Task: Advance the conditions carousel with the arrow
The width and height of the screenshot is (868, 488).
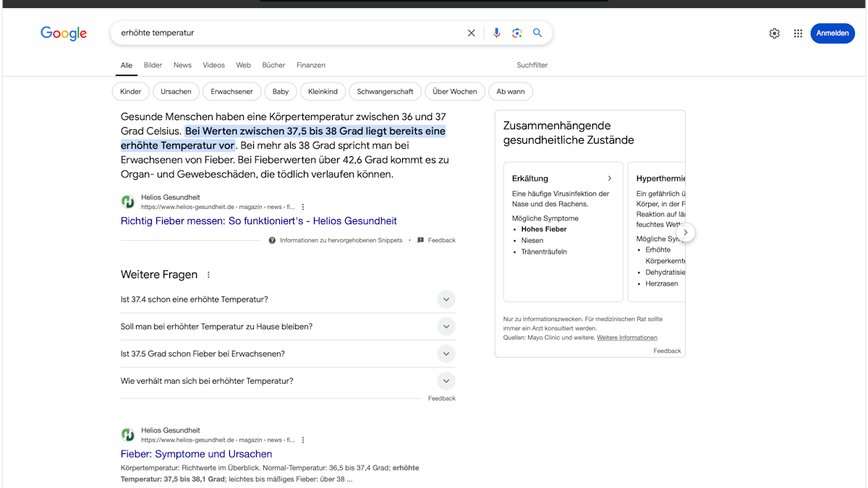Action: tap(685, 232)
